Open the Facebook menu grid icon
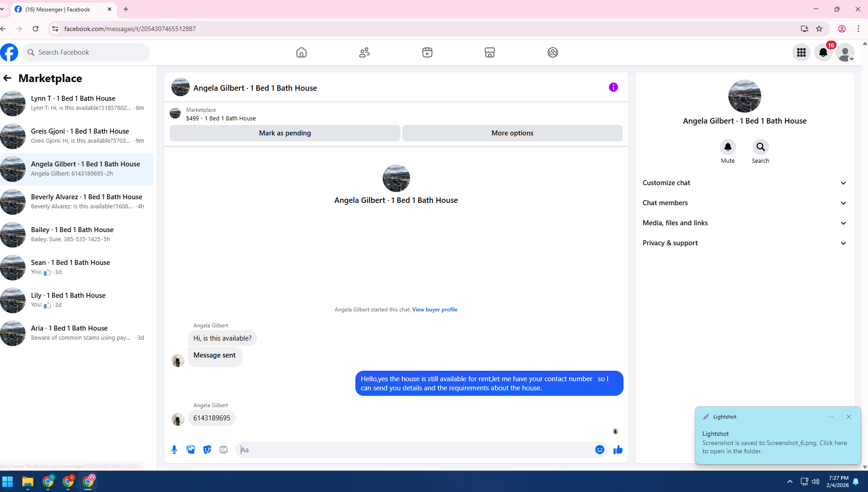 (801, 52)
